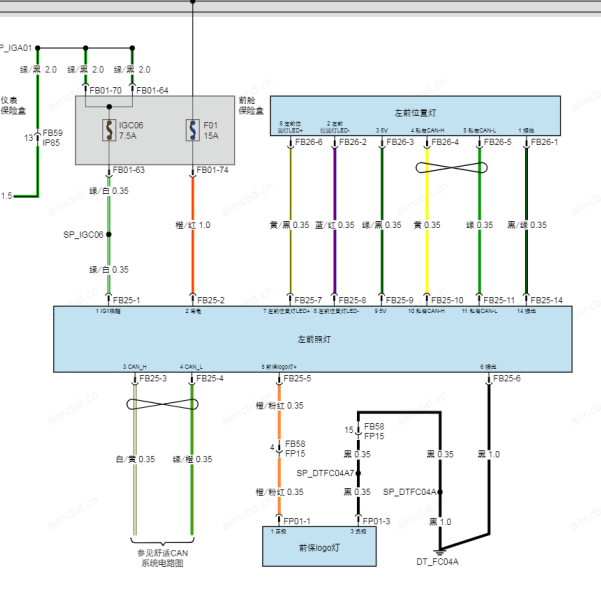601x609 pixels.
Task: Click the SP_DTFC04A splice label
Action: point(409,492)
